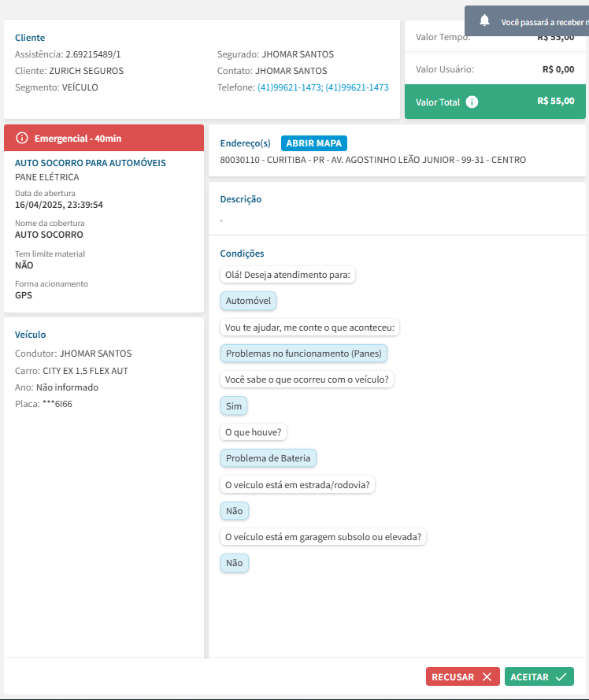The height and width of the screenshot is (700, 589).
Task: Click the garagem subsolo ou elevada question
Action: point(324,537)
